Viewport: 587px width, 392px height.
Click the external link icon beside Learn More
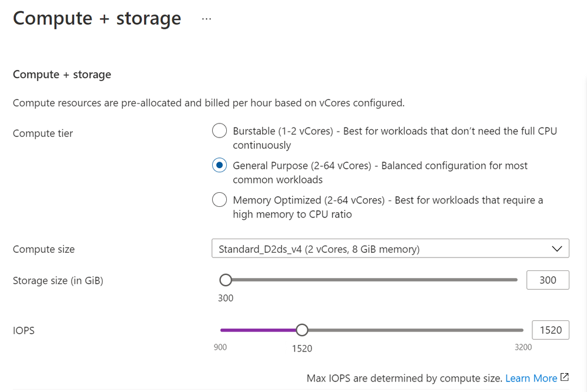pos(565,378)
